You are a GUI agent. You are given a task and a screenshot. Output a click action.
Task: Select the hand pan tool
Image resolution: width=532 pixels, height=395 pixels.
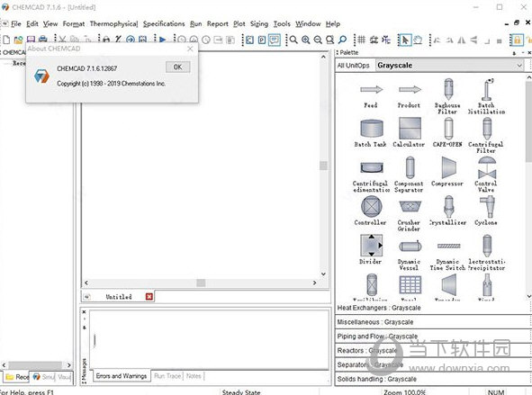[x=418, y=40]
